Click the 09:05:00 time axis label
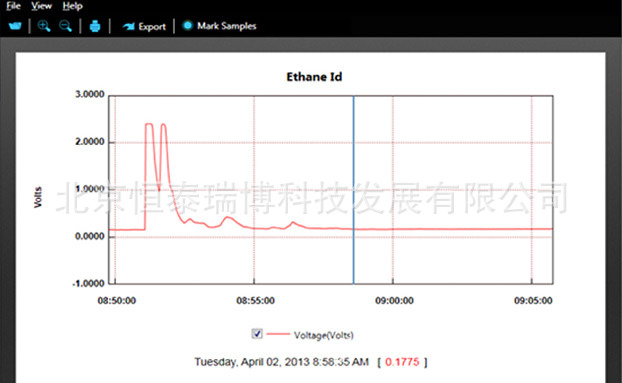Image resolution: width=622 pixels, height=383 pixels. point(533,301)
